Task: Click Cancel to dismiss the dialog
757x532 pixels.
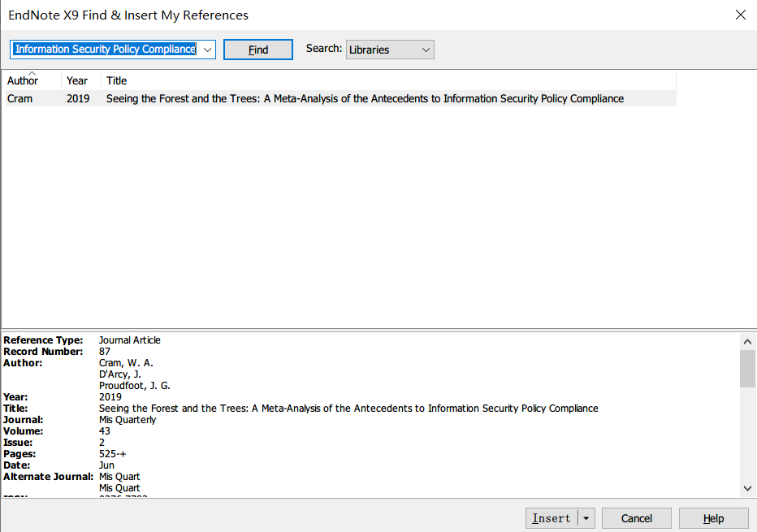Action: (x=636, y=517)
